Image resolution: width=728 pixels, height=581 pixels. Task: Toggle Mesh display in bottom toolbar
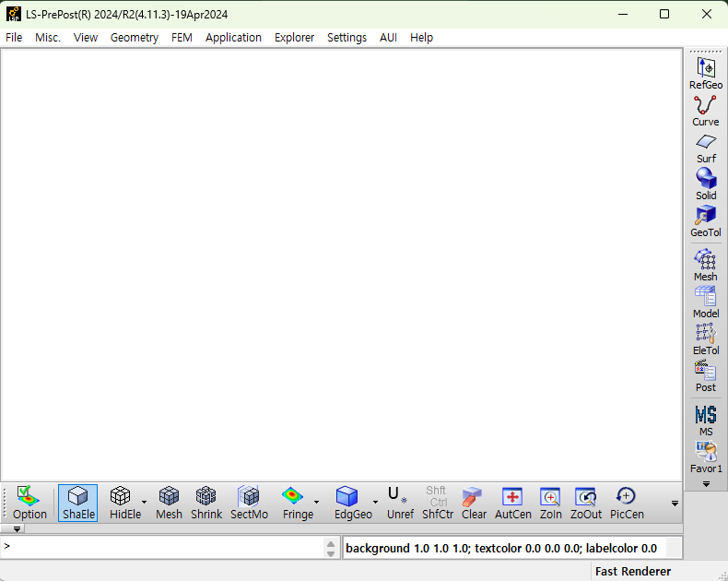pyautogui.click(x=169, y=503)
